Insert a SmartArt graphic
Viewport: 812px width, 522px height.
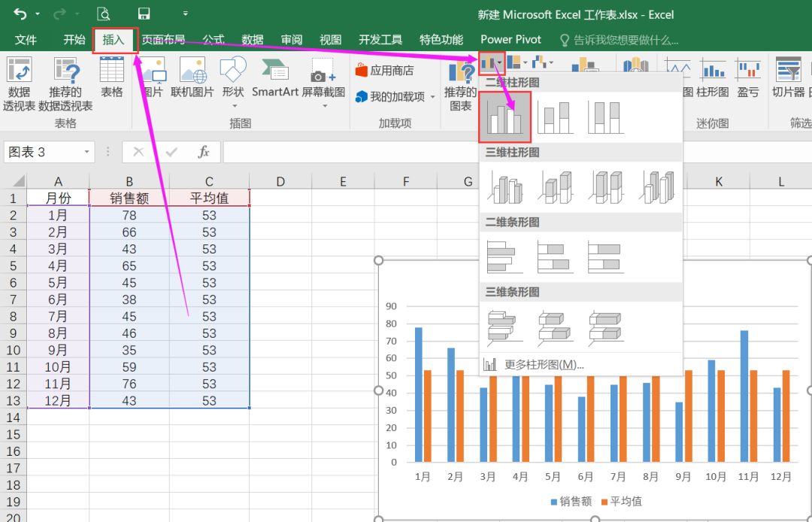point(275,77)
